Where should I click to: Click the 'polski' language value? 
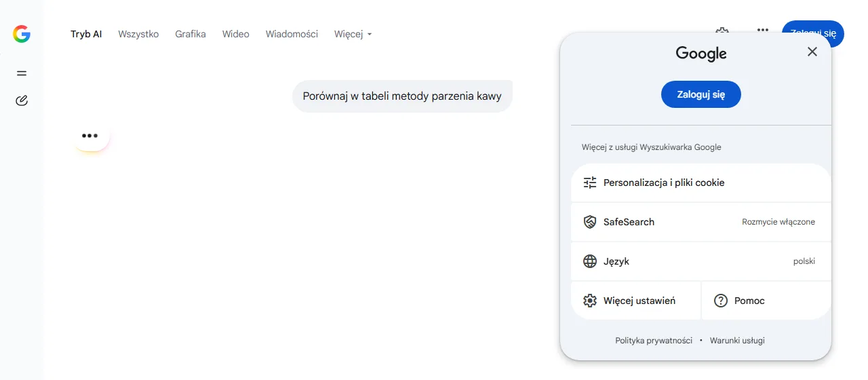(804, 261)
